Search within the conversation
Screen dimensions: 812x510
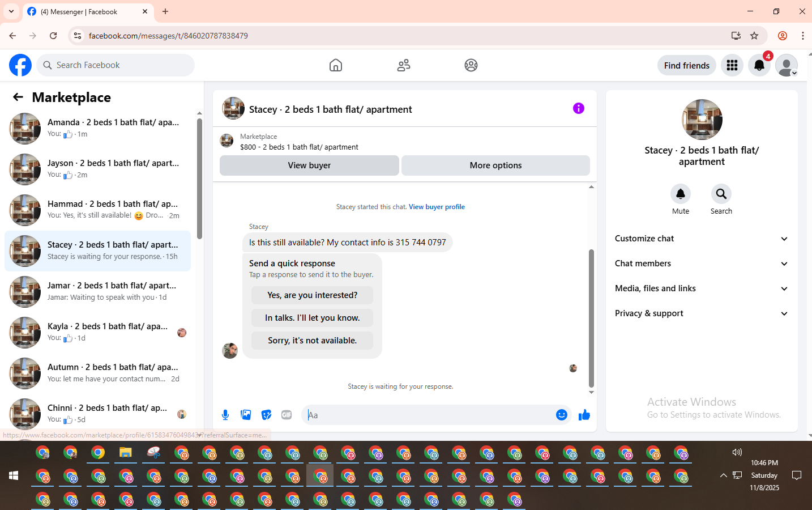(x=721, y=194)
